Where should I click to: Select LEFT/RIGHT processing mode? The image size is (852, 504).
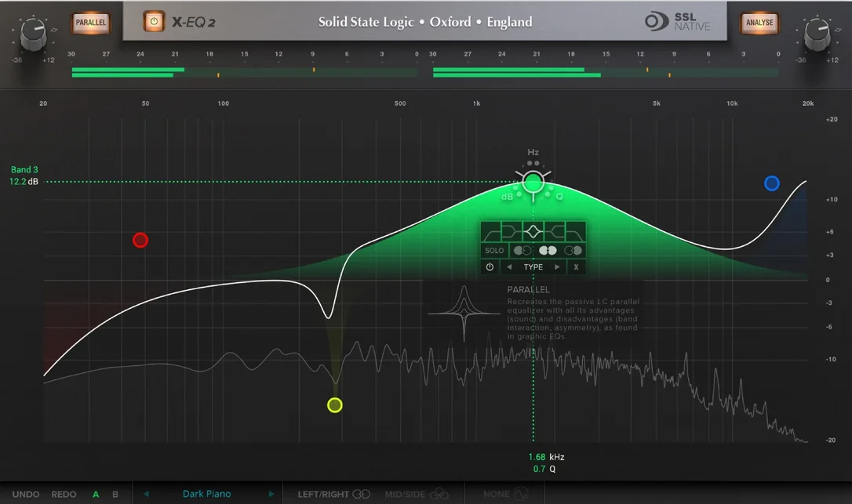click(x=333, y=495)
